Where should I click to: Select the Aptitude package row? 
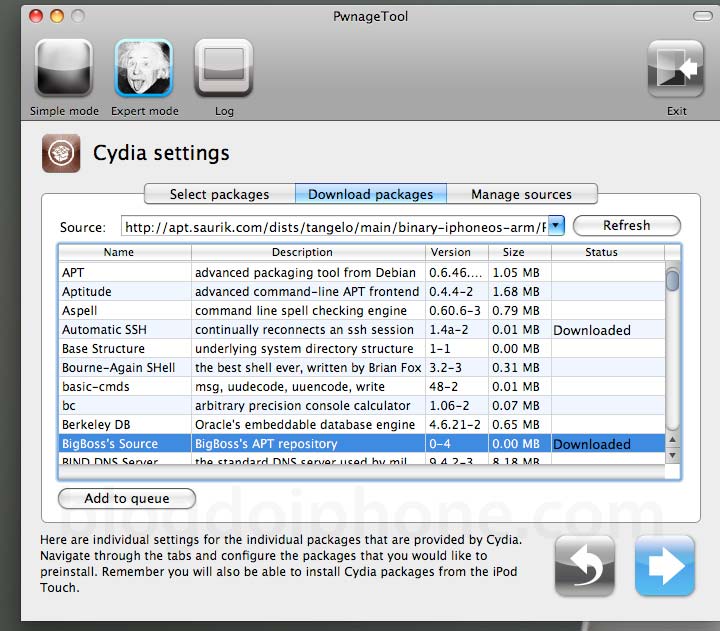362,292
